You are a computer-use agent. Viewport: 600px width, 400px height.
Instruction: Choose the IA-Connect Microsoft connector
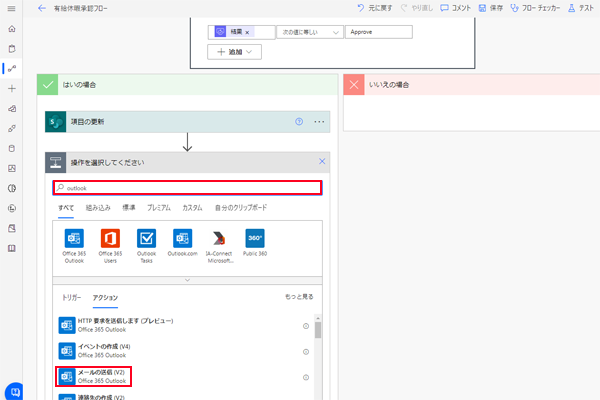click(x=219, y=246)
